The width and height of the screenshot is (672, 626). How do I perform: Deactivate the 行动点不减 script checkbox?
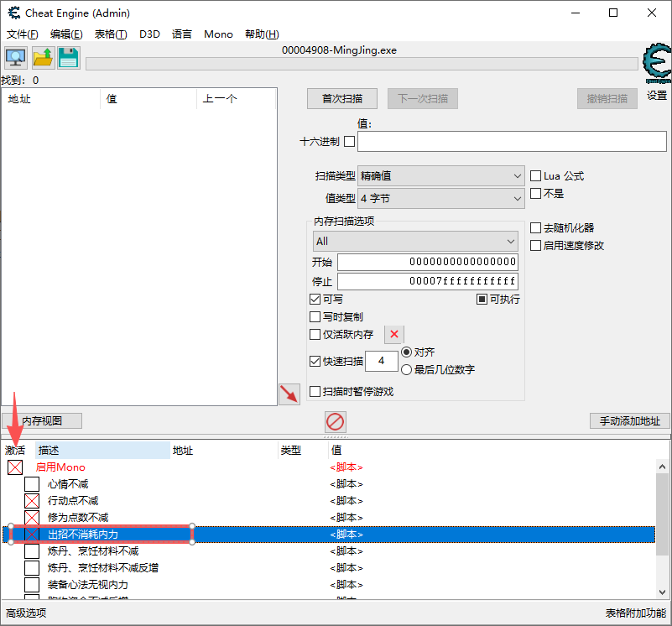tap(32, 501)
